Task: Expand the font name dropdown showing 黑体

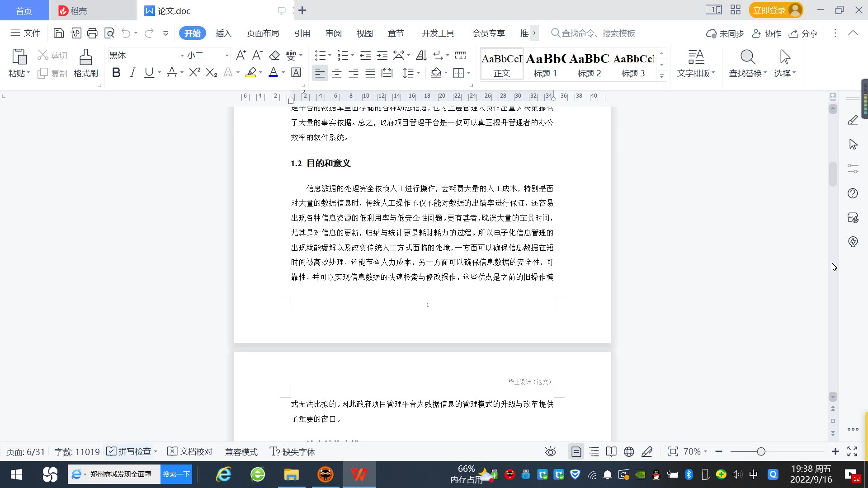Action: (x=182, y=56)
